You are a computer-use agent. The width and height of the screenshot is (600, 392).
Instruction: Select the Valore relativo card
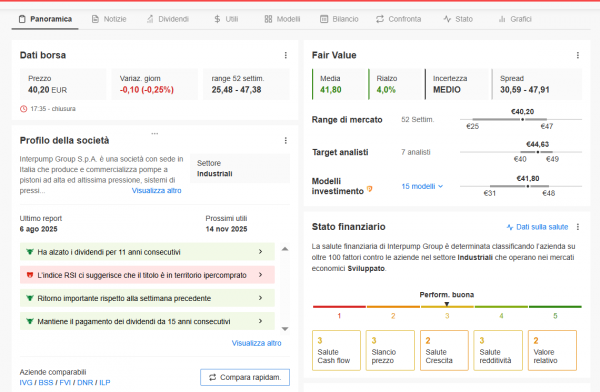pyautogui.click(x=552, y=351)
